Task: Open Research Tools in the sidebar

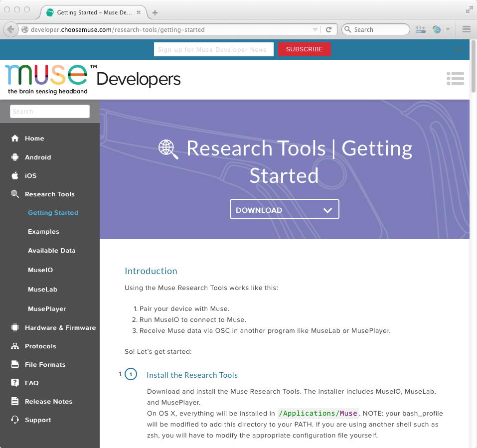Action: pyautogui.click(x=50, y=194)
